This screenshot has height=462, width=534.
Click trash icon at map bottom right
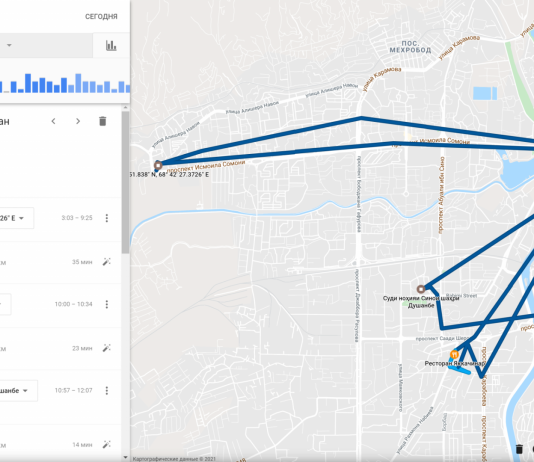tap(519, 449)
